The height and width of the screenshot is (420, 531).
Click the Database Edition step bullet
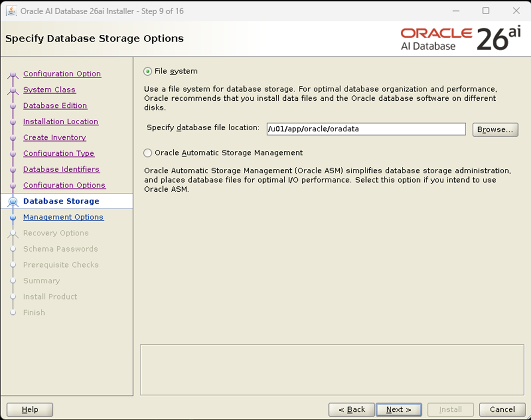13,106
